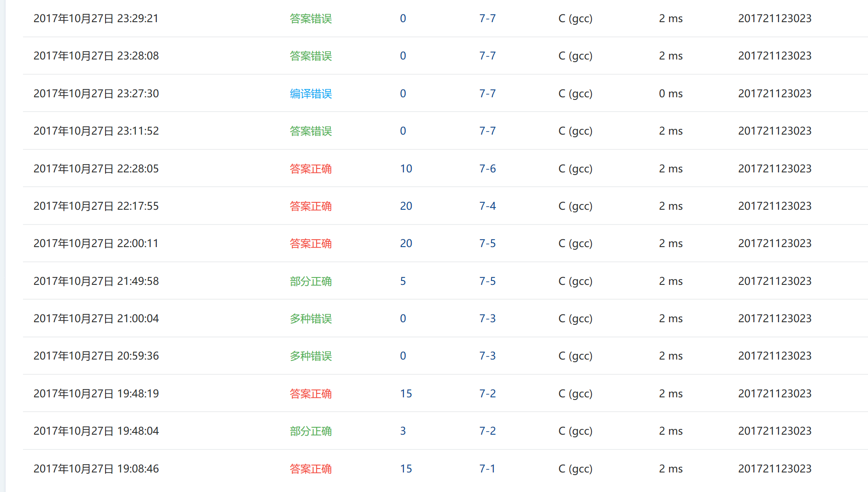Open 部分正确 status at 21:49:58 row
The height and width of the screenshot is (492, 868).
pos(310,281)
